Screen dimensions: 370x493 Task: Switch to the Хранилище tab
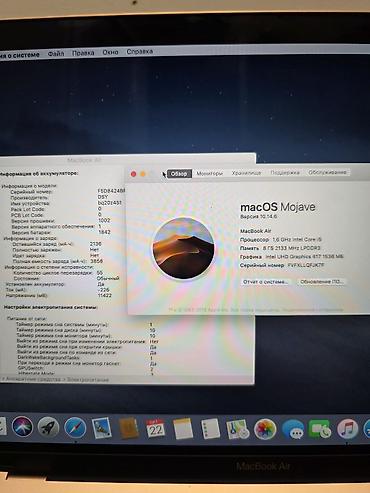coord(246,173)
